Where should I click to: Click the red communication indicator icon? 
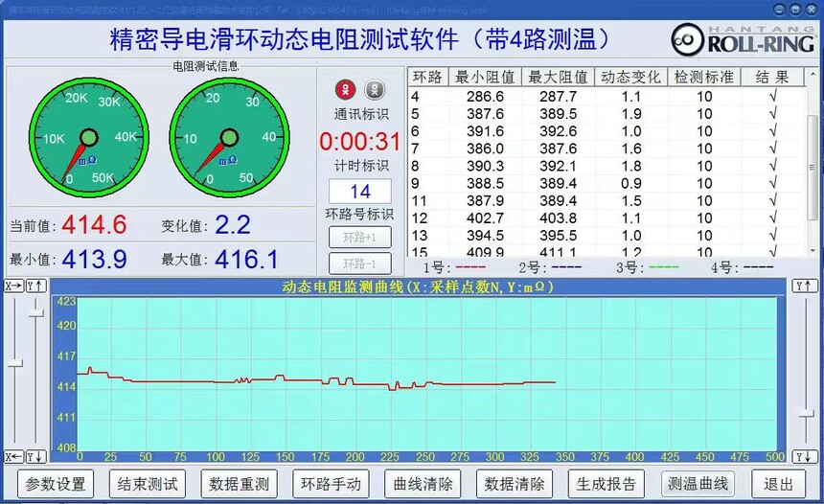pos(345,90)
